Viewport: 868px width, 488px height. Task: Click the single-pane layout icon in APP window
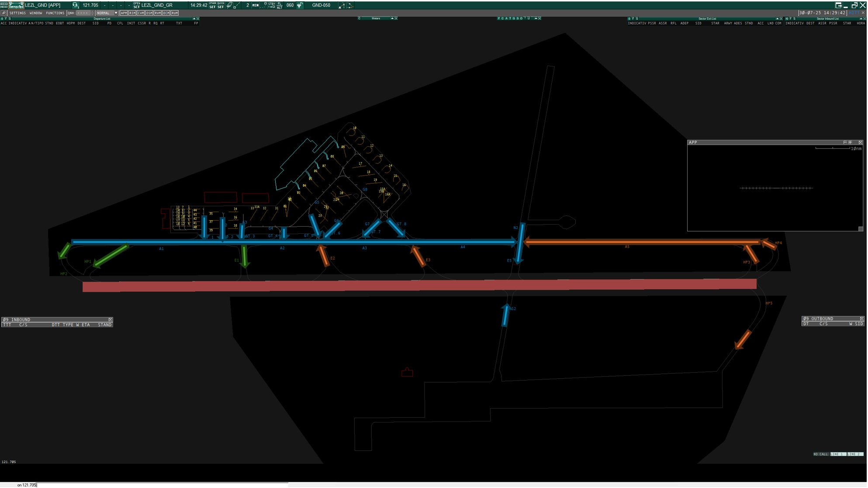(x=846, y=143)
